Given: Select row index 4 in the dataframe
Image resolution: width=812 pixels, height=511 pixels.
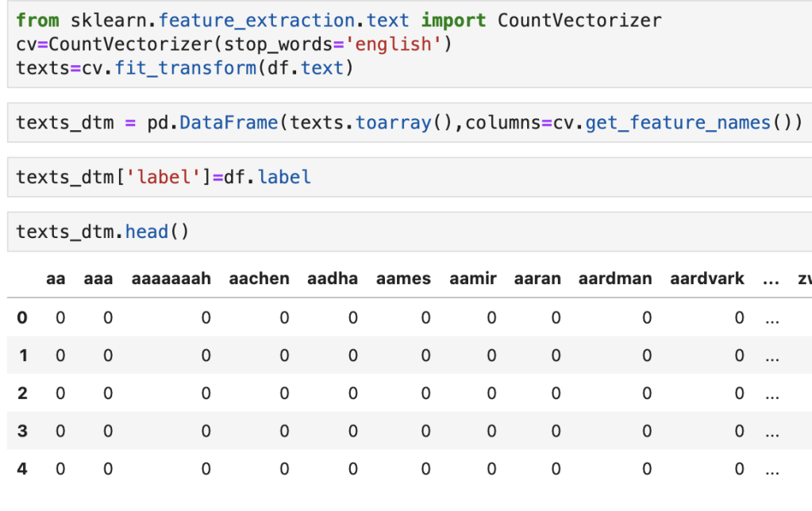Looking at the screenshot, I should tap(22, 469).
